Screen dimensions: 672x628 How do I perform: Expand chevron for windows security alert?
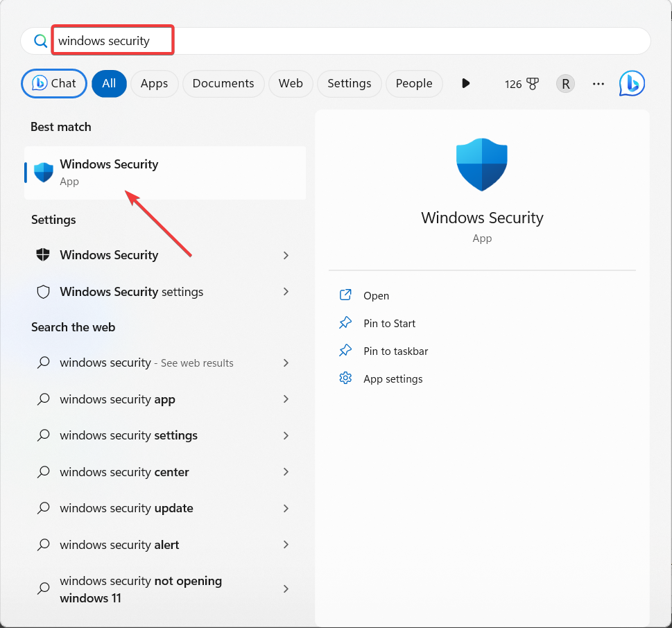coord(286,545)
